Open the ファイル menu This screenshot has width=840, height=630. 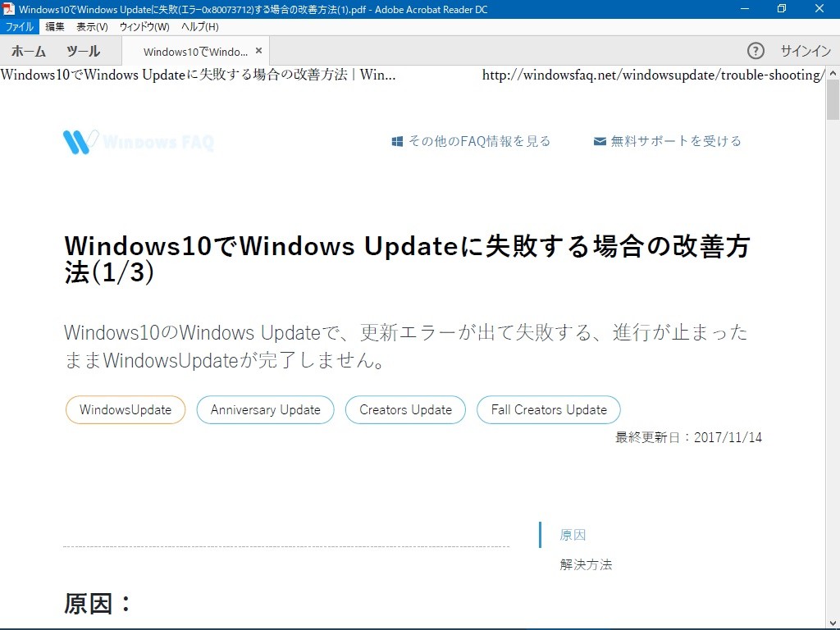click(20, 27)
